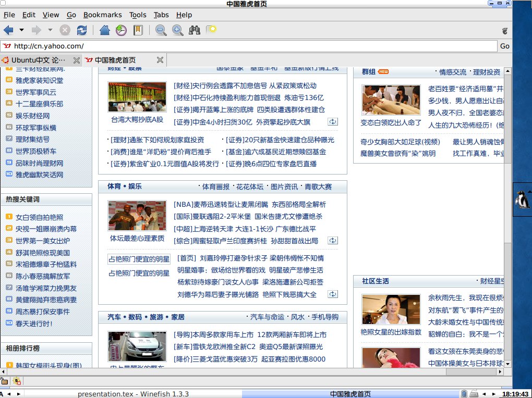
Task: Open the Forward history dropdown arrow
Action: pyautogui.click(x=50, y=30)
